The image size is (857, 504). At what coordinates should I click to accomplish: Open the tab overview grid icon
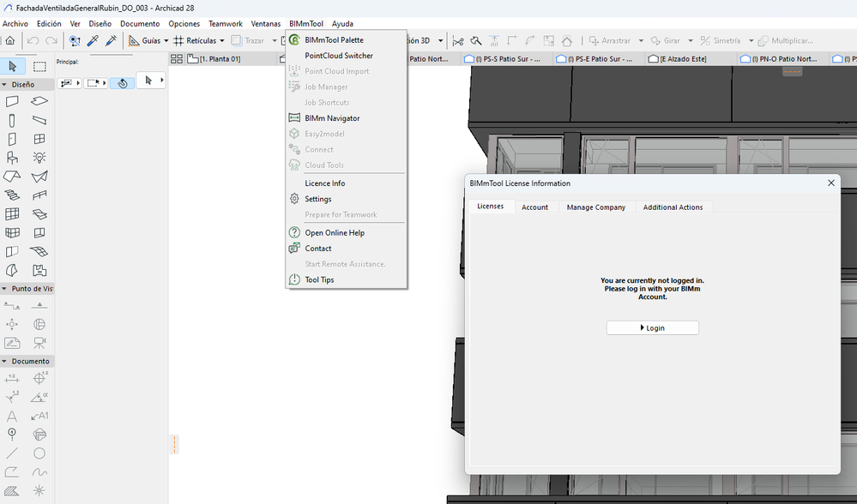point(177,59)
